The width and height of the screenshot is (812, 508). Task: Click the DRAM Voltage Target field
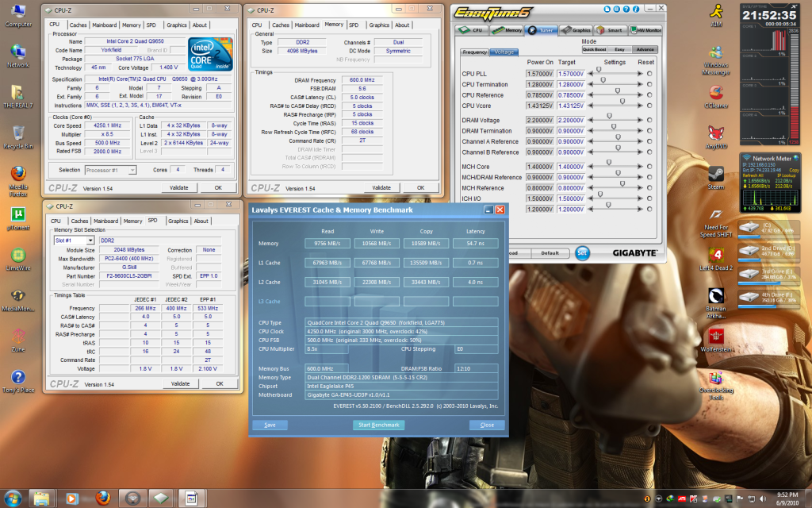tap(571, 121)
